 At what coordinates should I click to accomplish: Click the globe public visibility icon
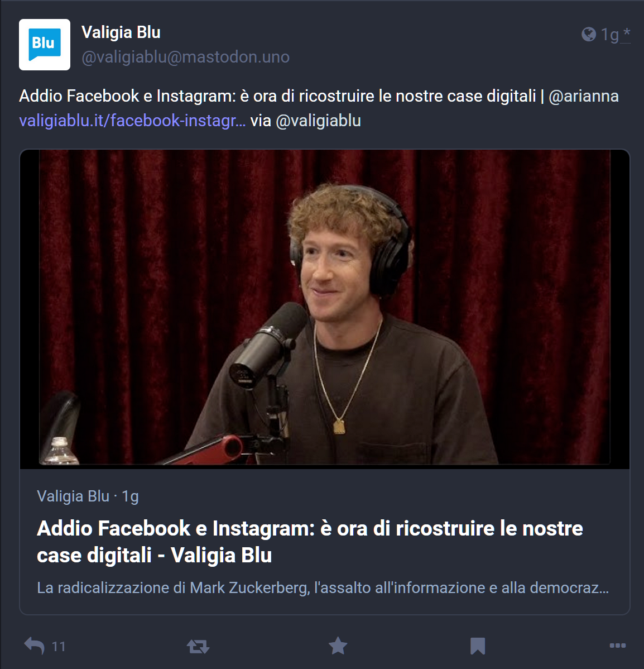click(x=589, y=34)
